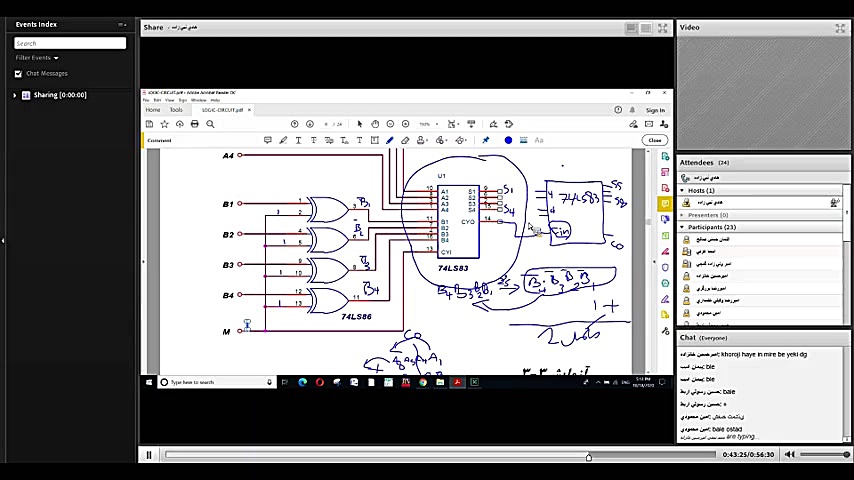
Task: Open the find text magnifier
Action: coord(210,124)
